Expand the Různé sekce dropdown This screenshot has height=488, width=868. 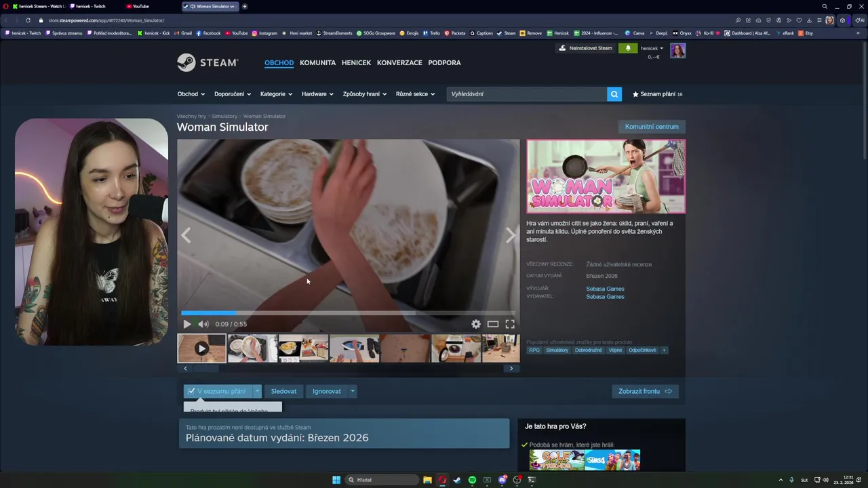coord(416,94)
